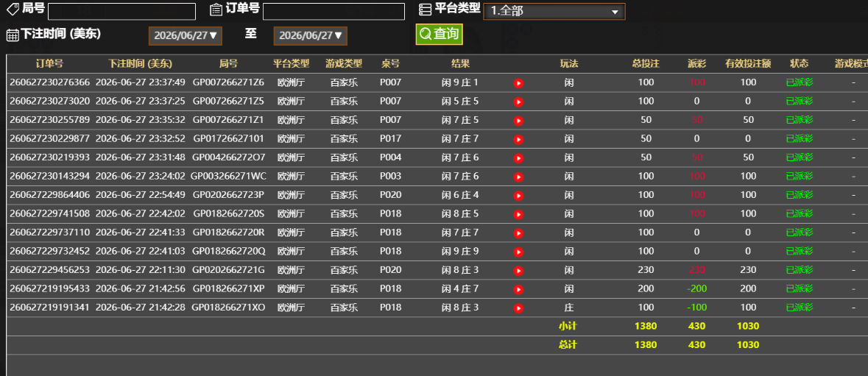Image resolution: width=868 pixels, height=376 pixels.
Task: Click the 结果 column header
Action: [461, 63]
